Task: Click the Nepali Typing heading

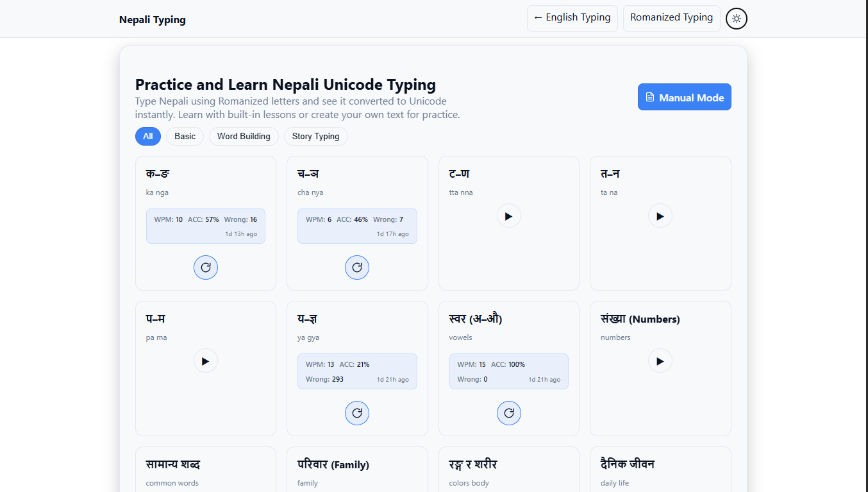Action: [153, 20]
